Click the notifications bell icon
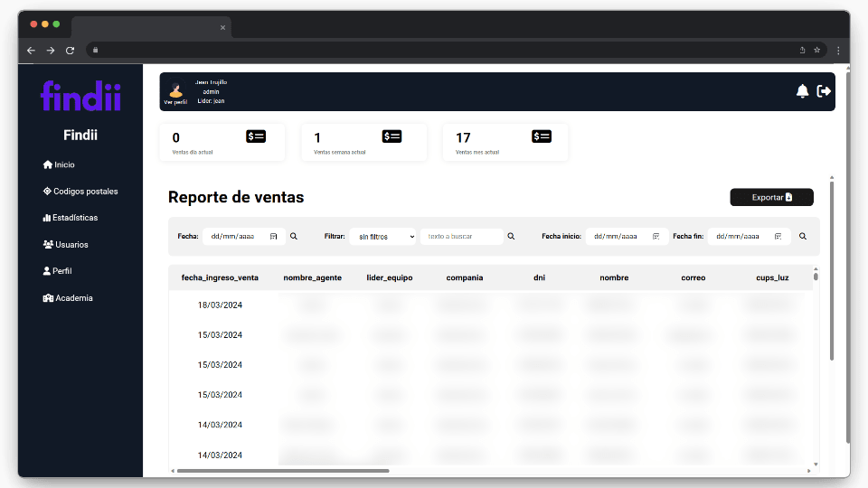 802,91
